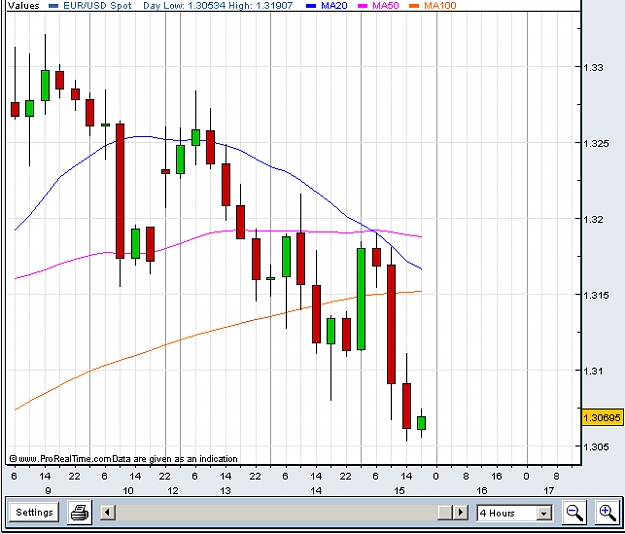Screen dimensions: 625x534
Task: Select the MA100 legend label
Action: (x=440, y=6)
